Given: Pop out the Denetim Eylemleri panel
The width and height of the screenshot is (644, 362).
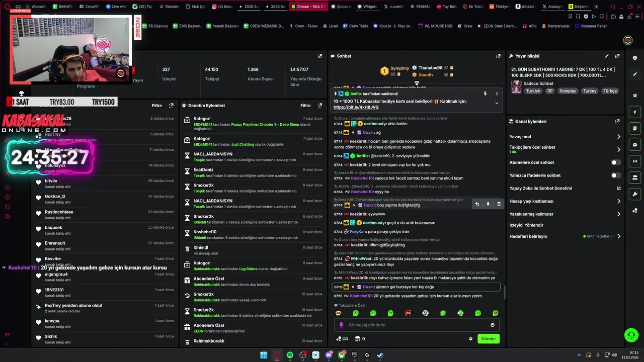Looking at the screenshot, I should pos(320,106).
